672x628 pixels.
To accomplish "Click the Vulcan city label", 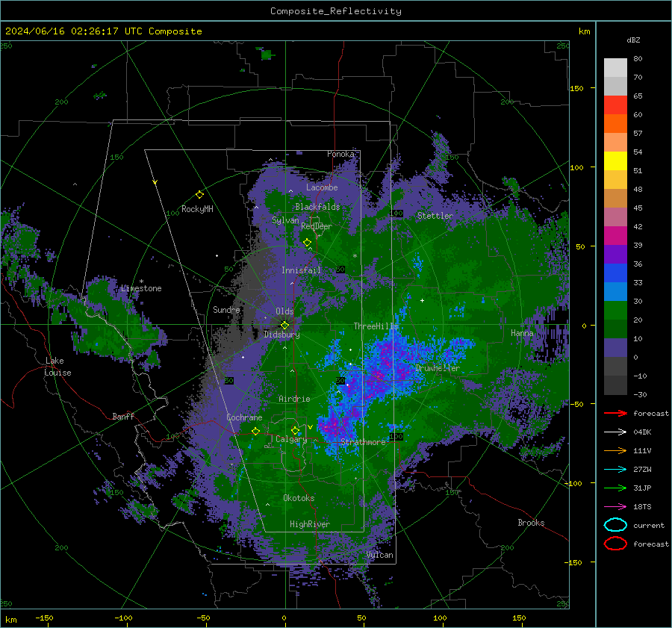I will click(380, 555).
